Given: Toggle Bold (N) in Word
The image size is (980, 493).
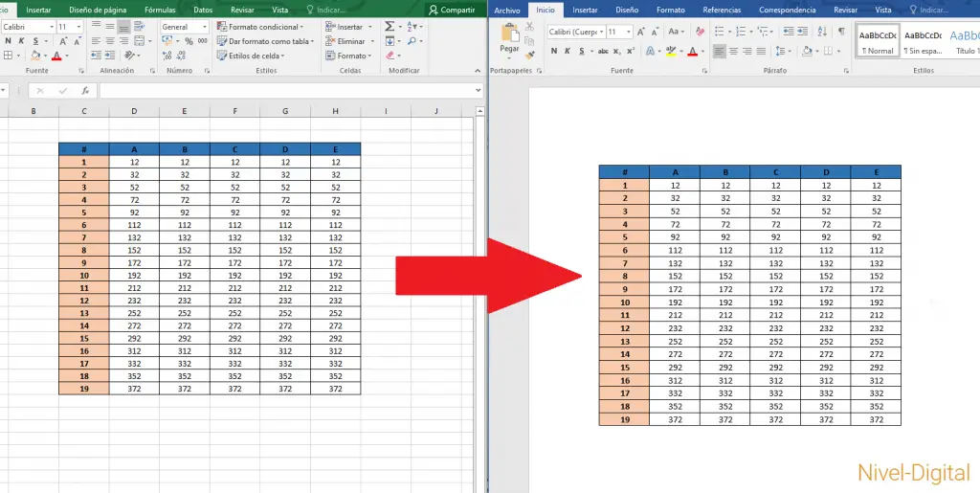Looking at the screenshot, I should (554, 52).
